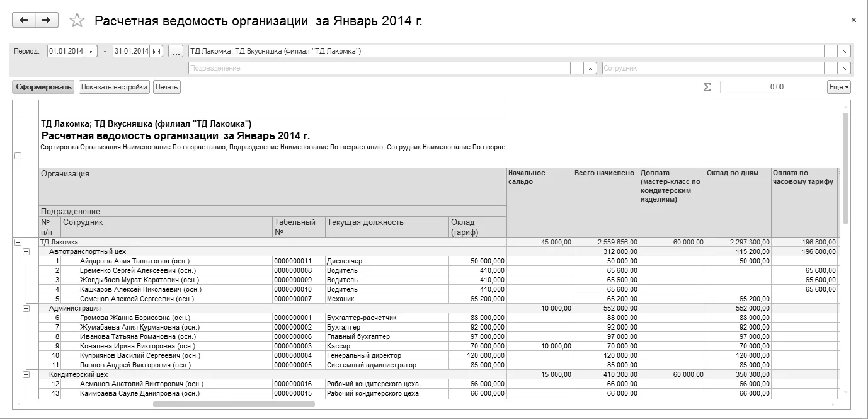Click Печать button

167,87
